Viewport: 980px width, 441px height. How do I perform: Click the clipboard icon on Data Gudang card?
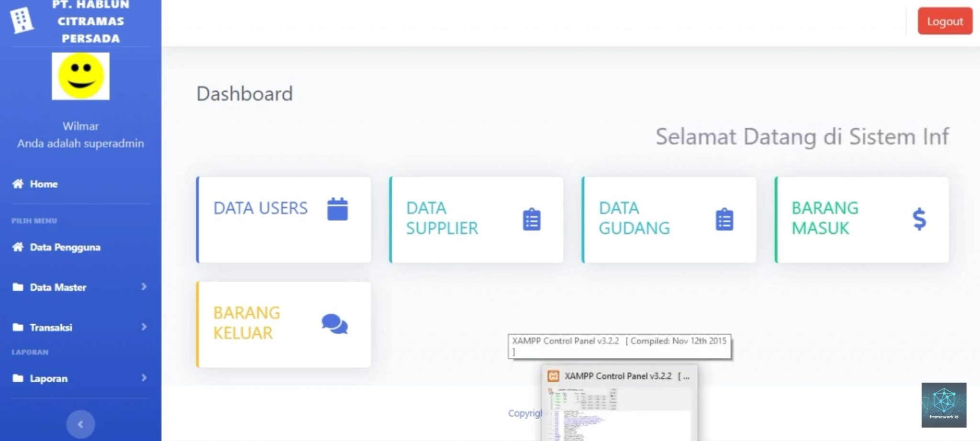724,220
